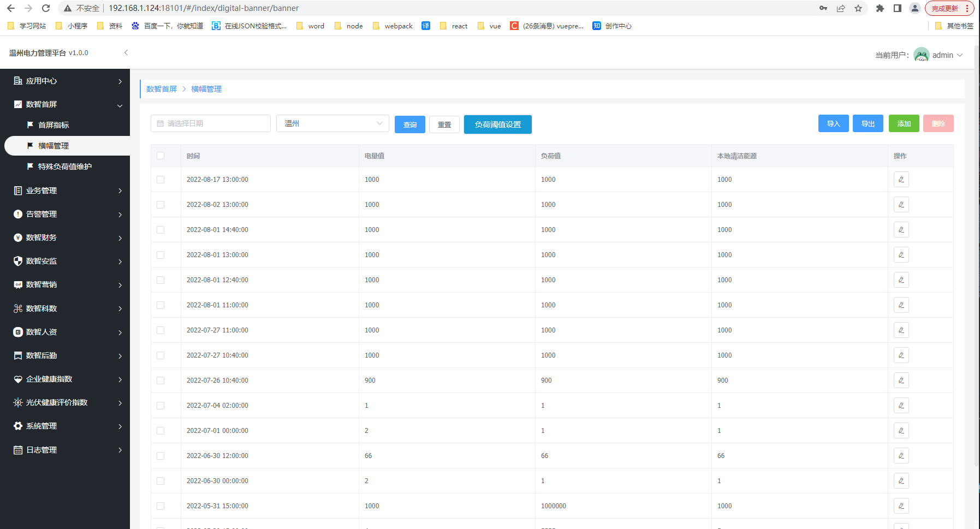Open the 数智营销 sidebar menu
980x529 pixels.
pyautogui.click(x=65, y=284)
